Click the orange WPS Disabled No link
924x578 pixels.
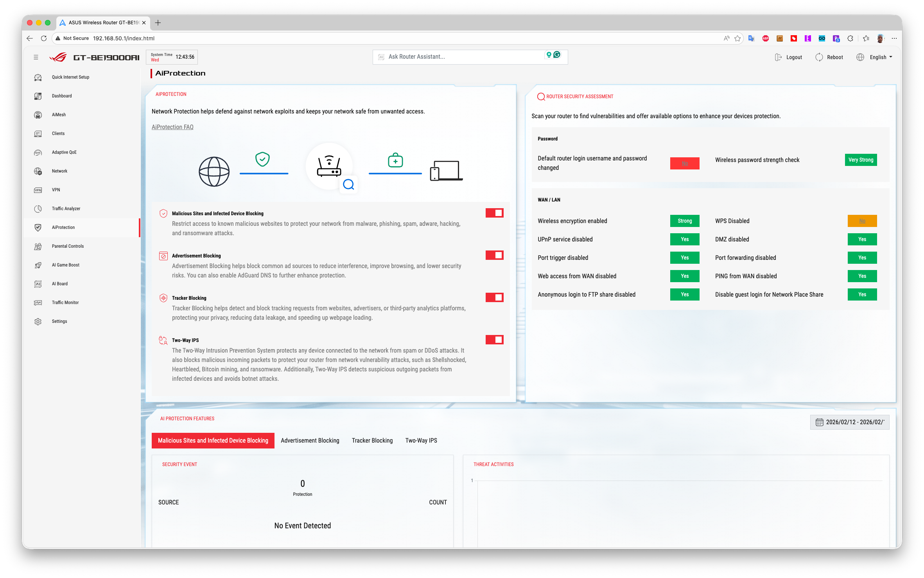point(862,221)
